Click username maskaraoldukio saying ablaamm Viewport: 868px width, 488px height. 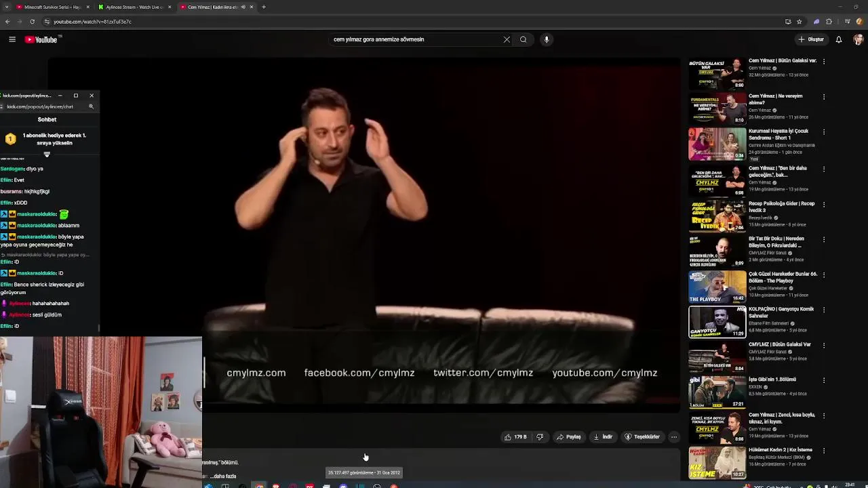coord(37,226)
